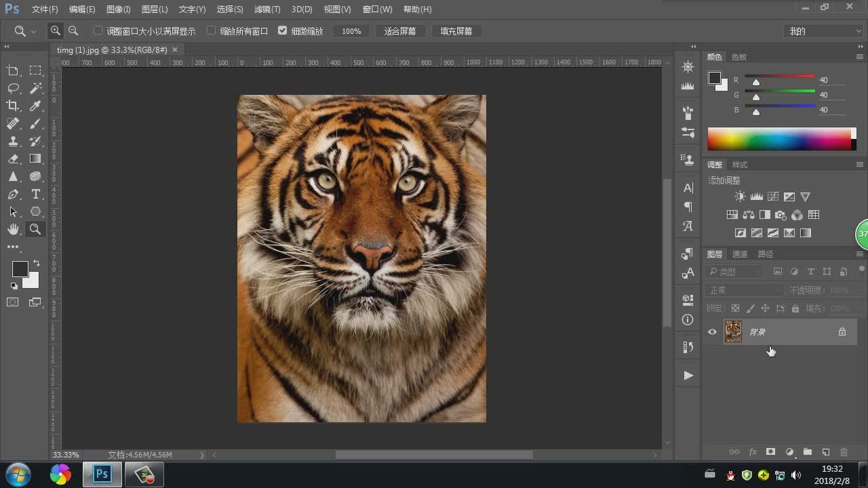The height and width of the screenshot is (488, 868).
Task: Click the 填充屏幕 button
Action: [456, 31]
